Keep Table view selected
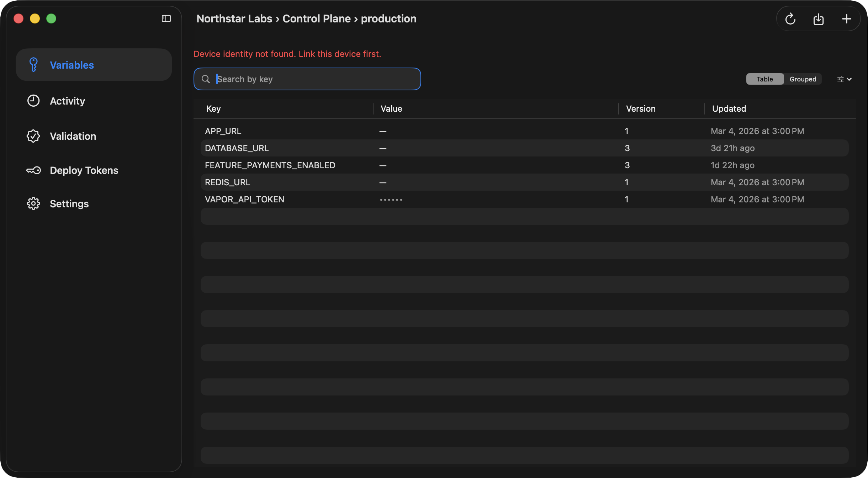Screen dimensions: 868x478 (764, 79)
